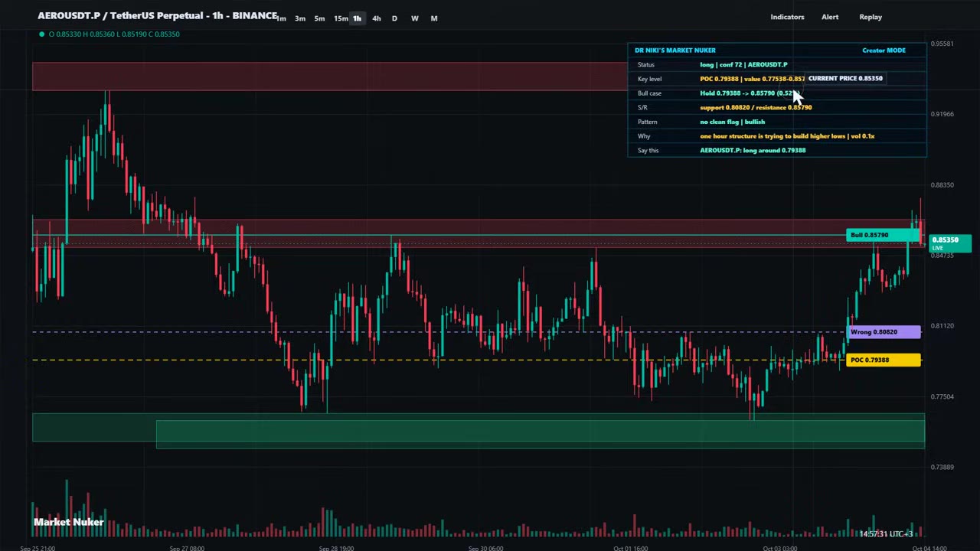
Task: Click the Creator MODE label
Action: [x=884, y=51]
